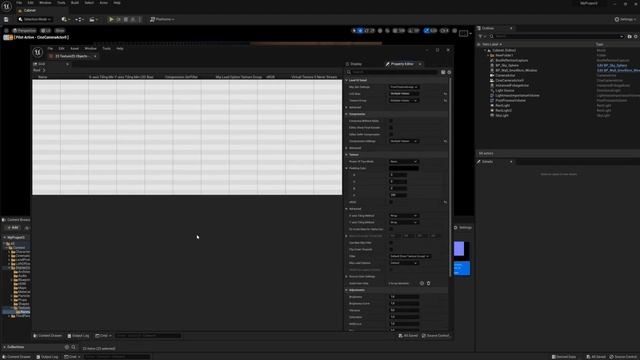Switch to the Display tab
Screen dimensions: 640x360
tap(354, 64)
